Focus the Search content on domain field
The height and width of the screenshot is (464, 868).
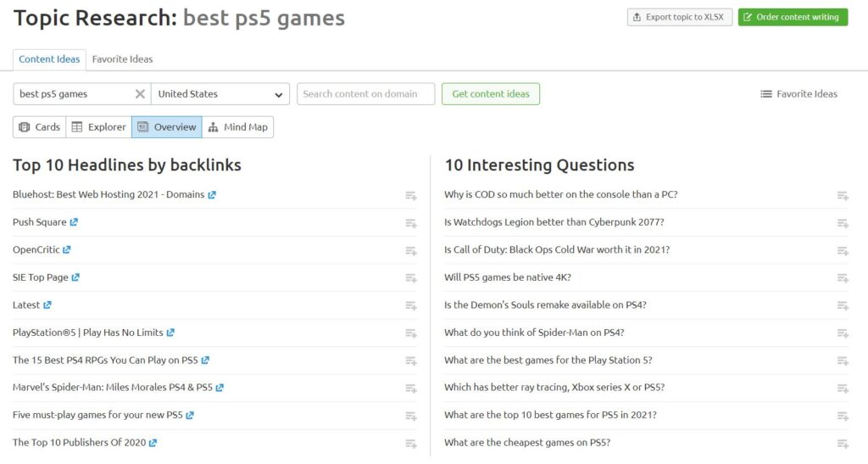[x=365, y=94]
